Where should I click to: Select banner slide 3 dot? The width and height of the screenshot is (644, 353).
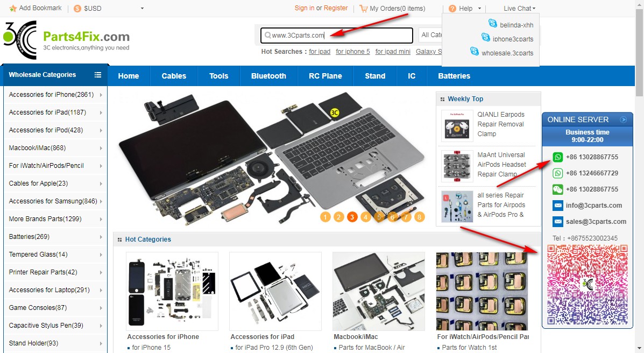(352, 217)
